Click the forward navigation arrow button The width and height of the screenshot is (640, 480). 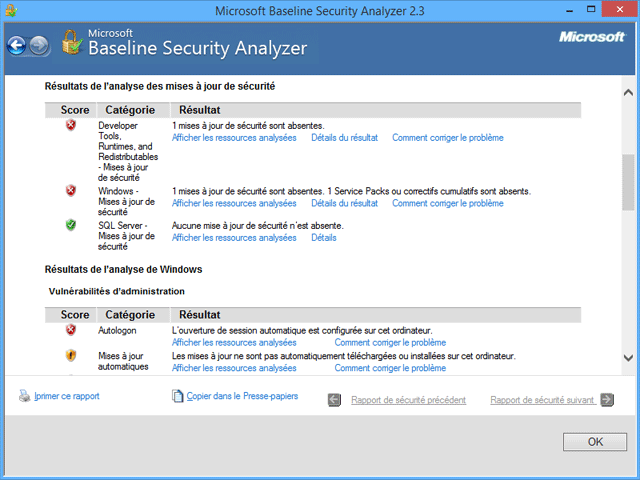coord(40,46)
